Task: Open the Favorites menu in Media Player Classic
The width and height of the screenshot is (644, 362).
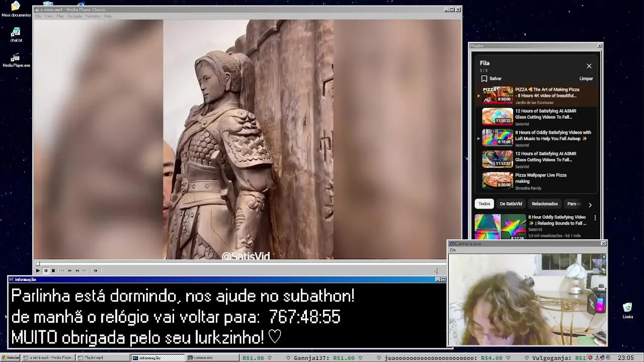Action: [93, 16]
